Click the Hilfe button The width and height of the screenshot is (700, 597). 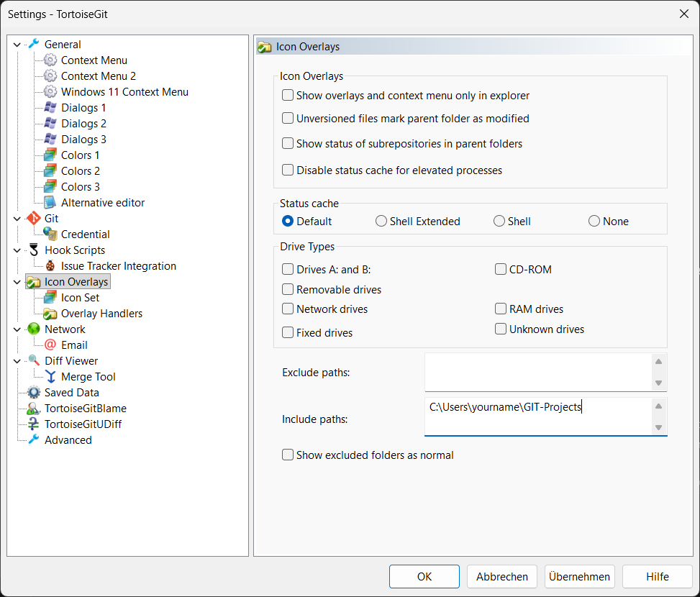657,576
